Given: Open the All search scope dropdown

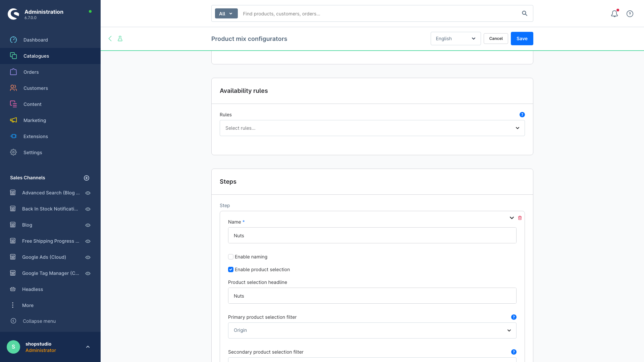Looking at the screenshot, I should [x=226, y=13].
